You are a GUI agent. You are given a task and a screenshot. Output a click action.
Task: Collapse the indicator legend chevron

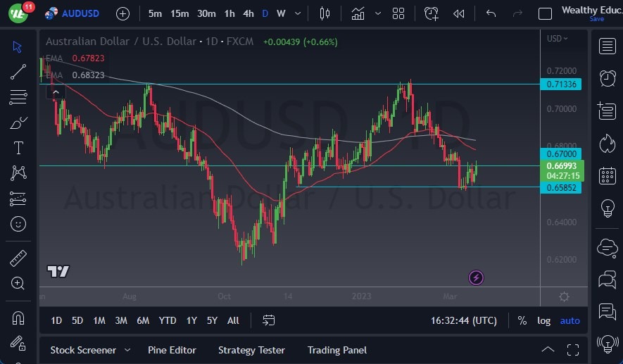tap(55, 91)
